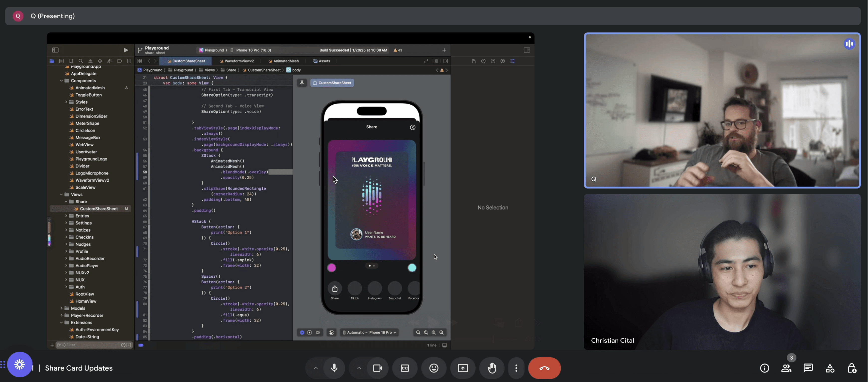
Task: Open meeting details info icon
Action: (x=764, y=368)
